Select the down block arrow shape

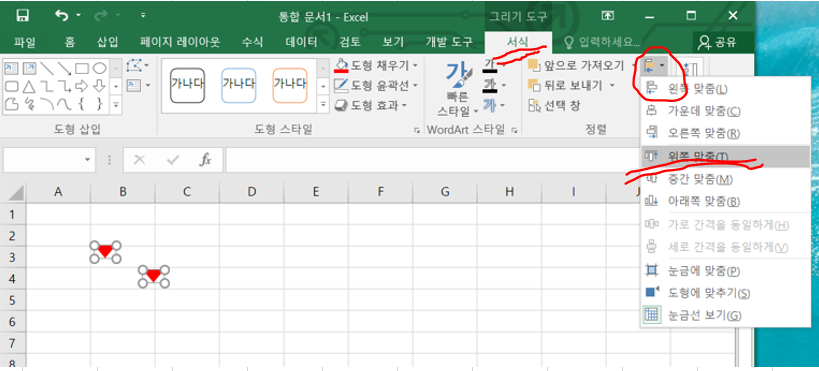pyautogui.click(x=100, y=86)
